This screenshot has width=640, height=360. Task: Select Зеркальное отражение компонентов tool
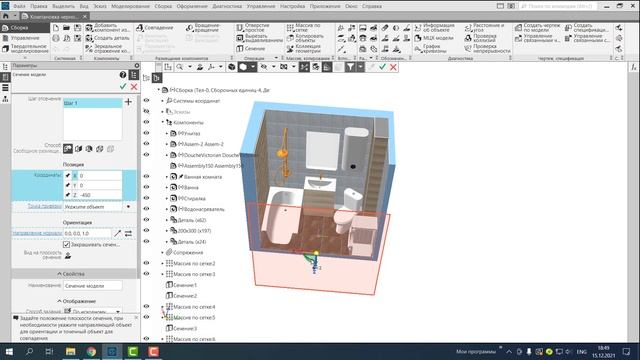click(108, 49)
